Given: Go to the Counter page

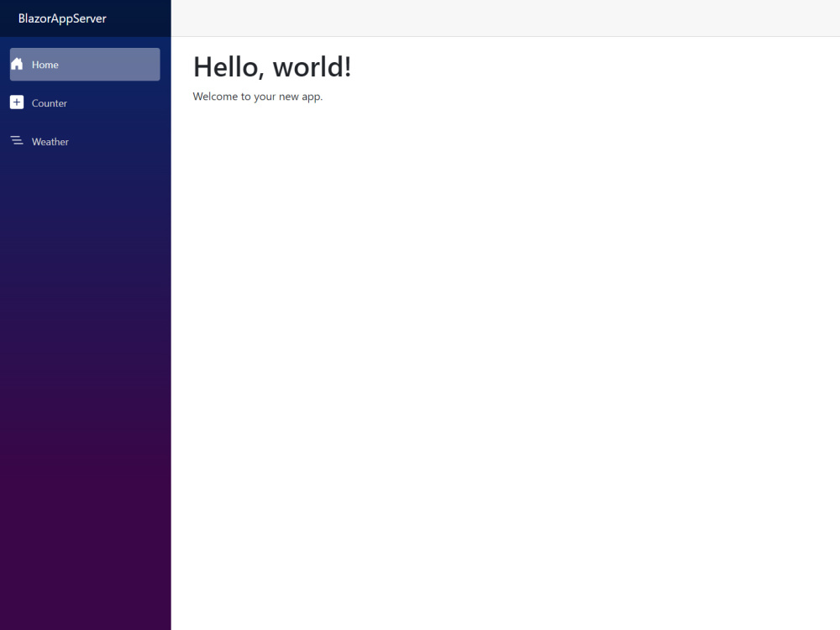Looking at the screenshot, I should pos(85,102).
